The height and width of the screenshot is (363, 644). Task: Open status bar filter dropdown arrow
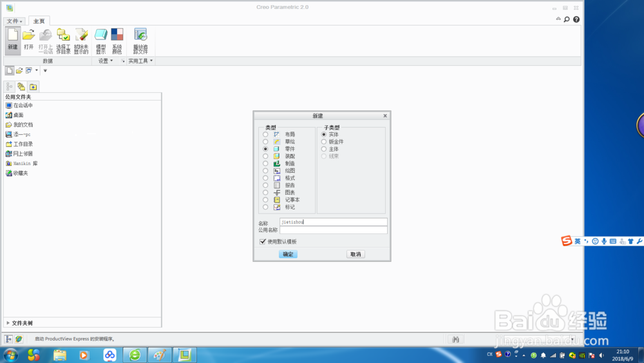[x=573, y=339]
